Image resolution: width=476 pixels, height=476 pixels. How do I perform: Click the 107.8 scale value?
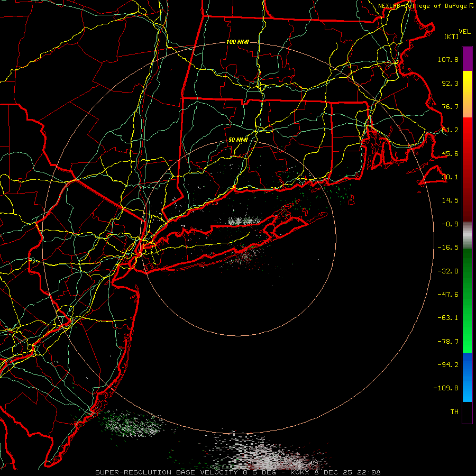448,59
